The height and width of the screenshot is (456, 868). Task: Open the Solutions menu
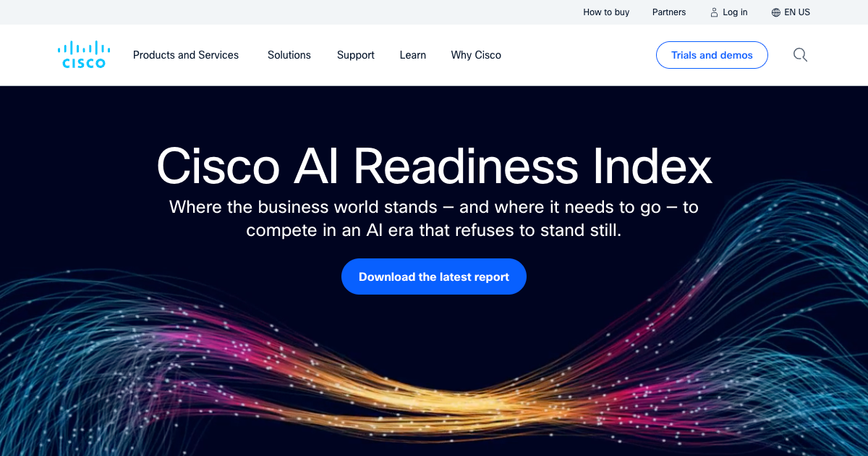coord(289,55)
